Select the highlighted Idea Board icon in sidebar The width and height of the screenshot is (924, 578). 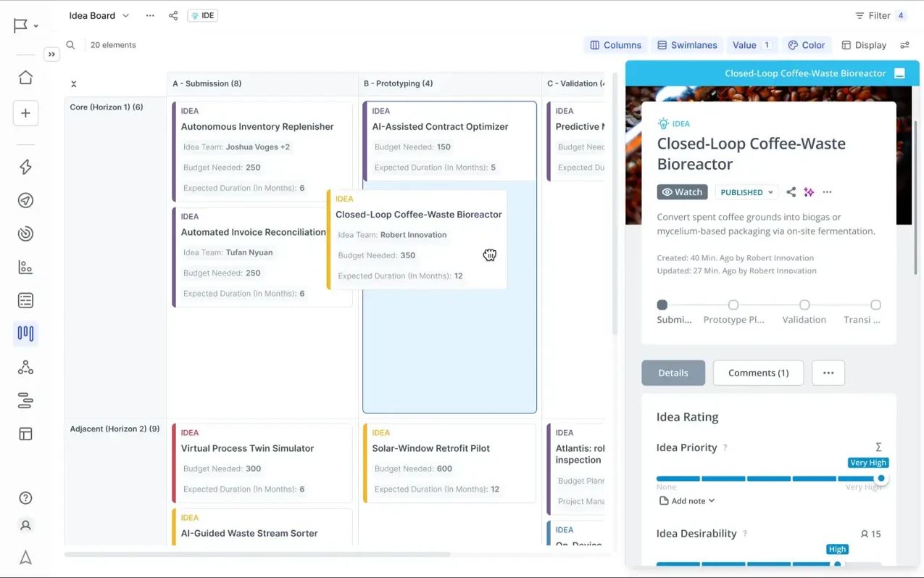25,334
